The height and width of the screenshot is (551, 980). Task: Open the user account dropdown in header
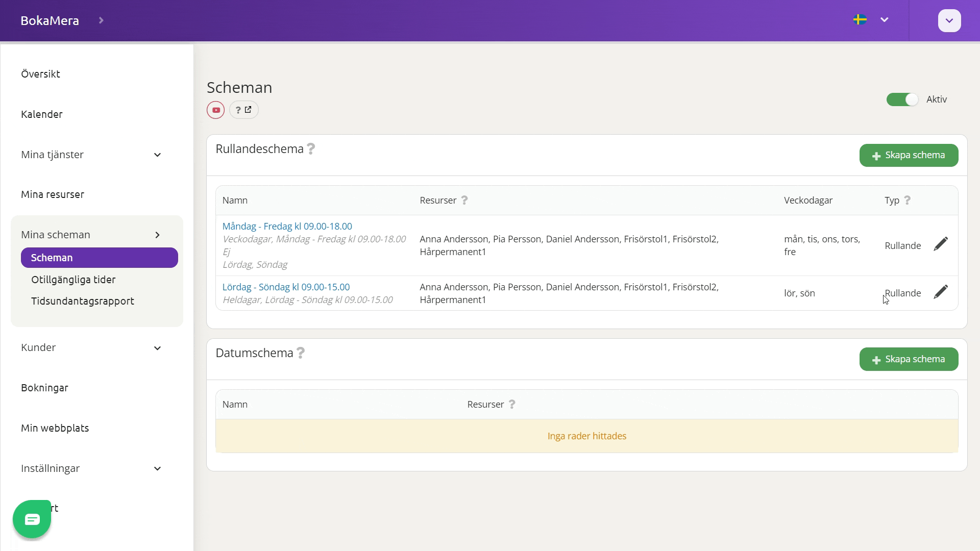[x=949, y=21]
